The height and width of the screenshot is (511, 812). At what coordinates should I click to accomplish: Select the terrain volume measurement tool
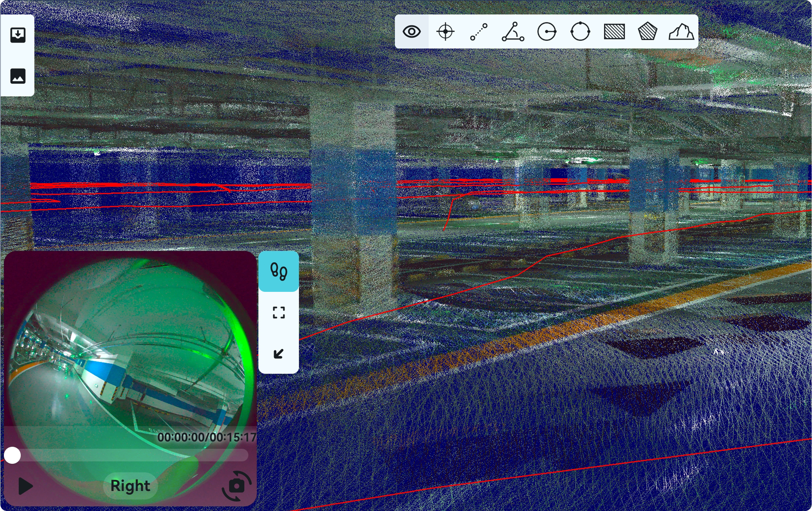(681, 32)
